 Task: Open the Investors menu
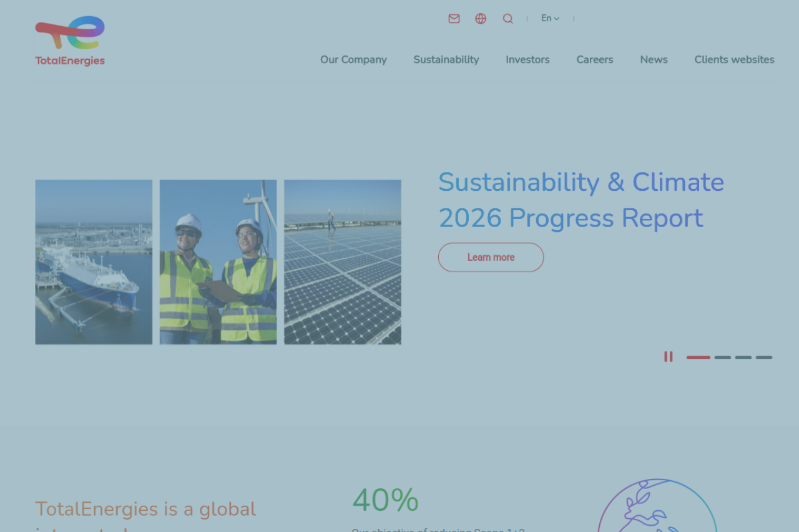tap(527, 60)
